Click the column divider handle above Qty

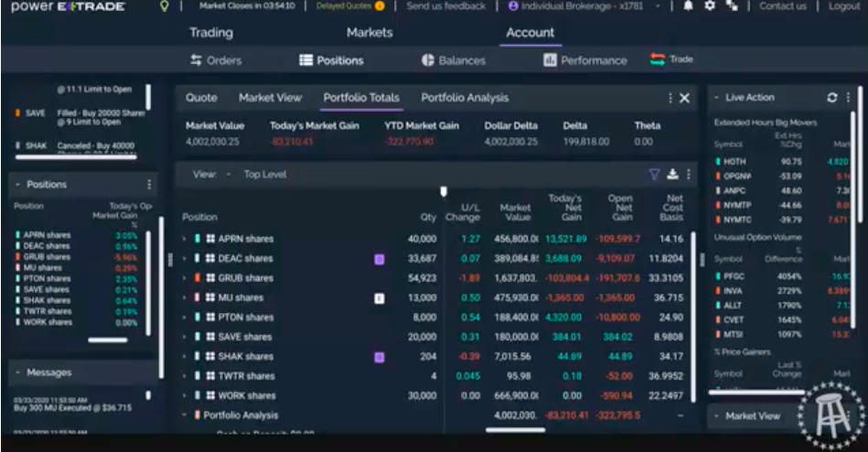[x=444, y=191]
